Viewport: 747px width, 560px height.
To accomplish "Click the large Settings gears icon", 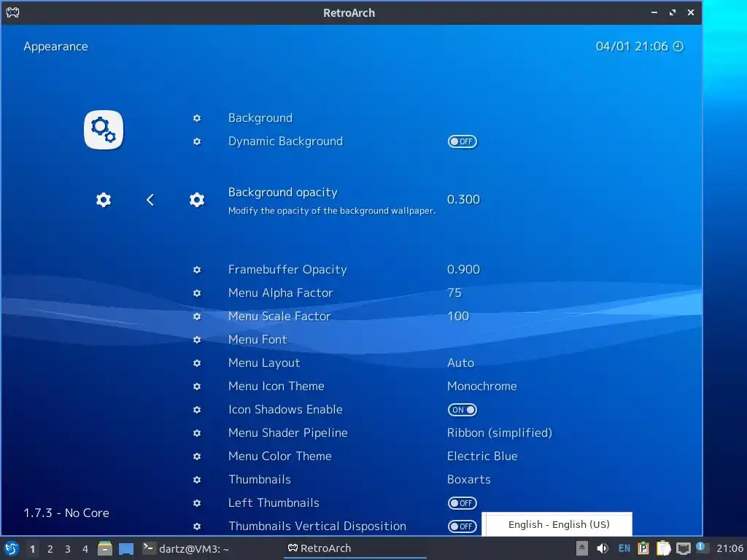I will tap(104, 130).
